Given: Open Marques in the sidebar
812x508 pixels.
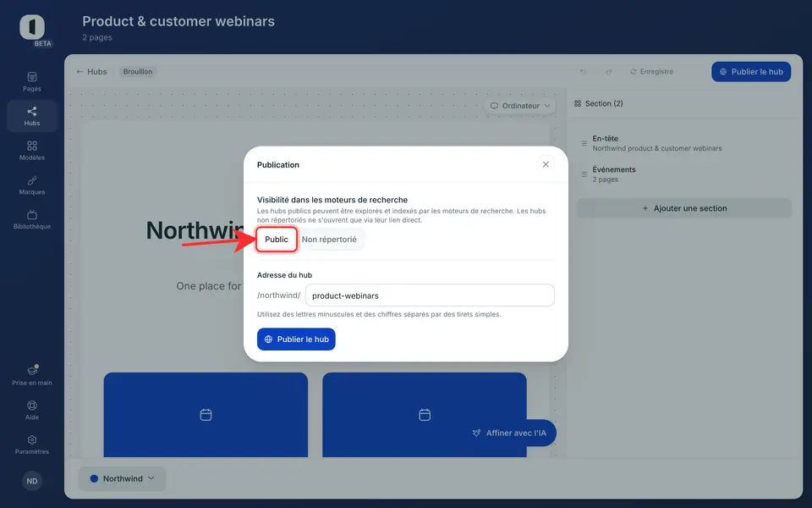Looking at the screenshot, I should [x=31, y=185].
